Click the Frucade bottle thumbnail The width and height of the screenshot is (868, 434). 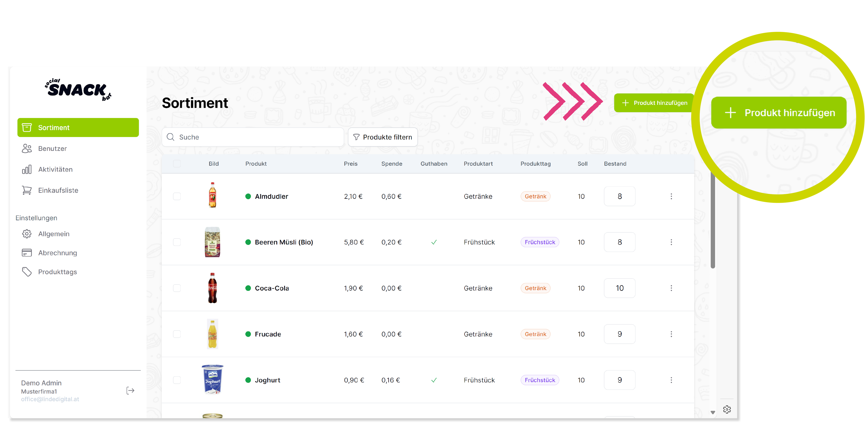212,334
